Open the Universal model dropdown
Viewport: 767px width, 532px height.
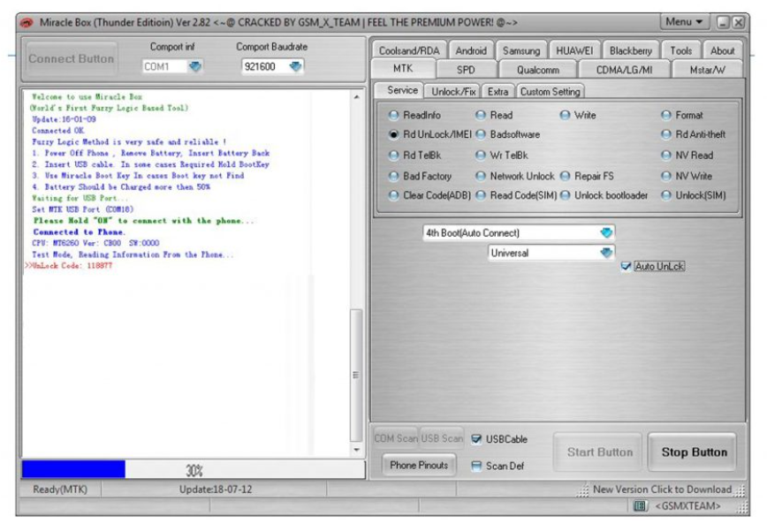[x=605, y=253]
